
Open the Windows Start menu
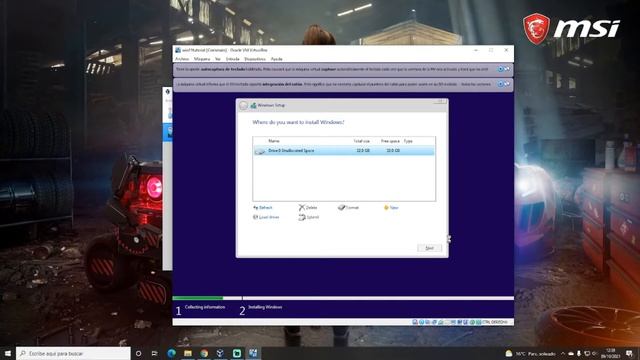[7, 353]
